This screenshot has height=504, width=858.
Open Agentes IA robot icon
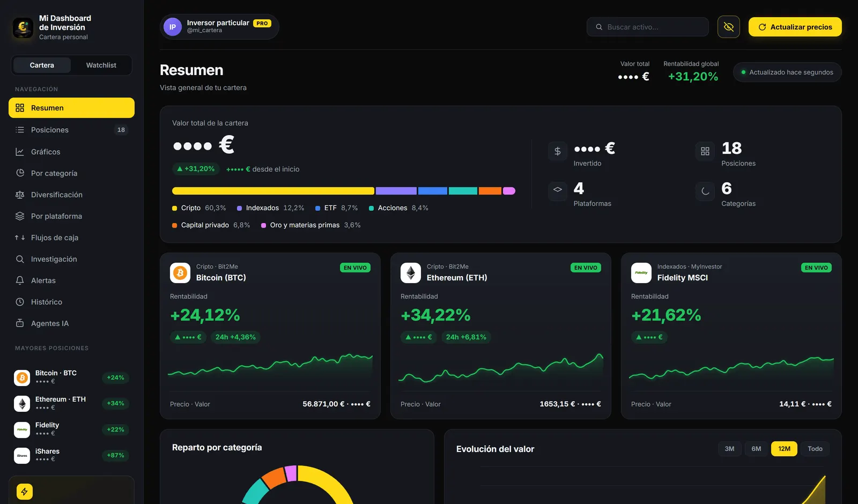tap(20, 323)
